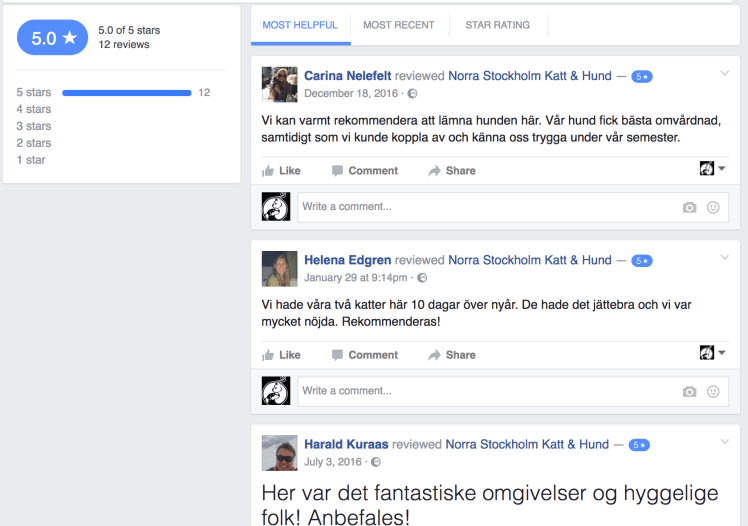
Task: Click the camera icon in Helena's comment box
Action: pos(689,391)
